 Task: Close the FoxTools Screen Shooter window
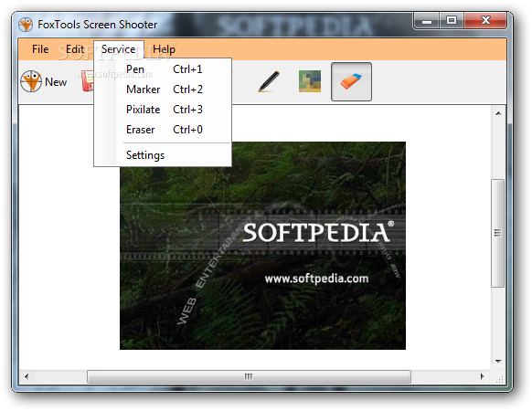[485, 21]
